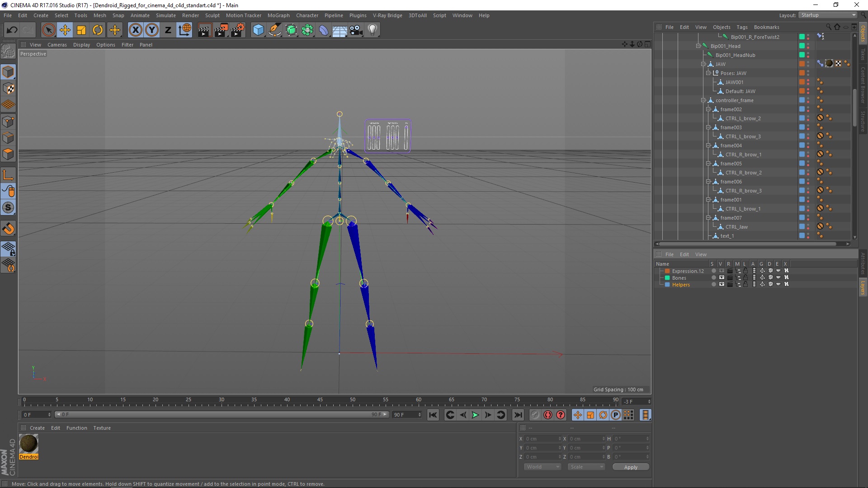Open Render to Picture Viewer
The image size is (868, 488).
[x=221, y=30]
